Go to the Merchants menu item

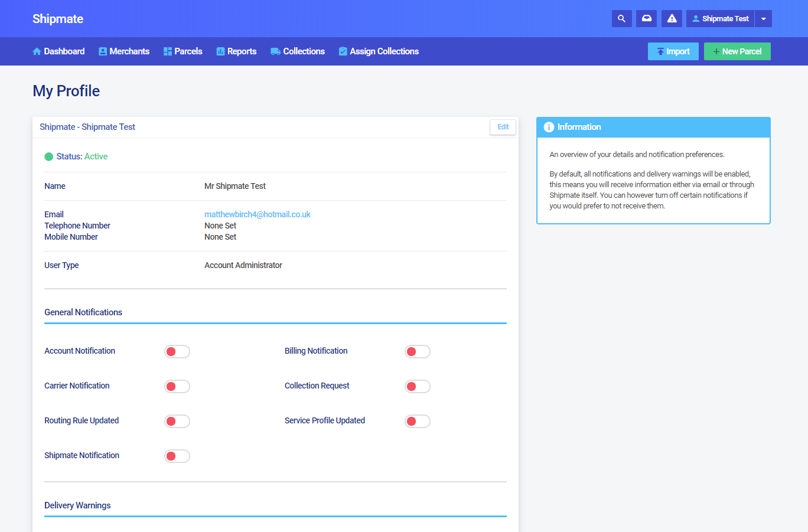124,51
